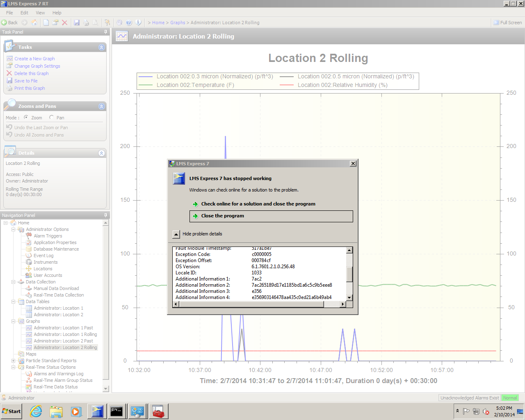Image resolution: width=525 pixels, height=420 pixels.
Task: Select the Pan mode radio button
Action: click(51, 117)
